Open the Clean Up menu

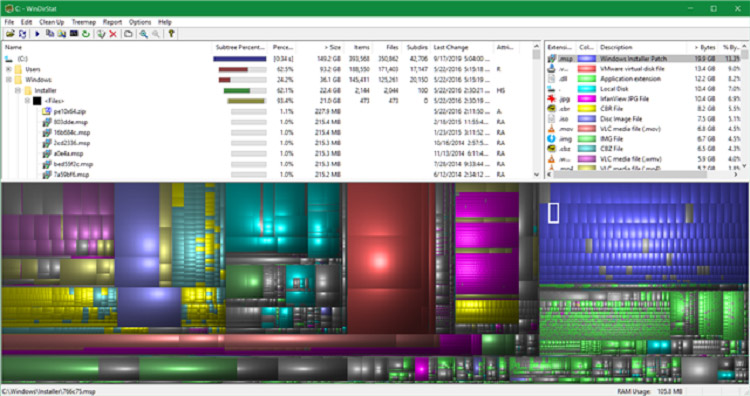click(52, 22)
